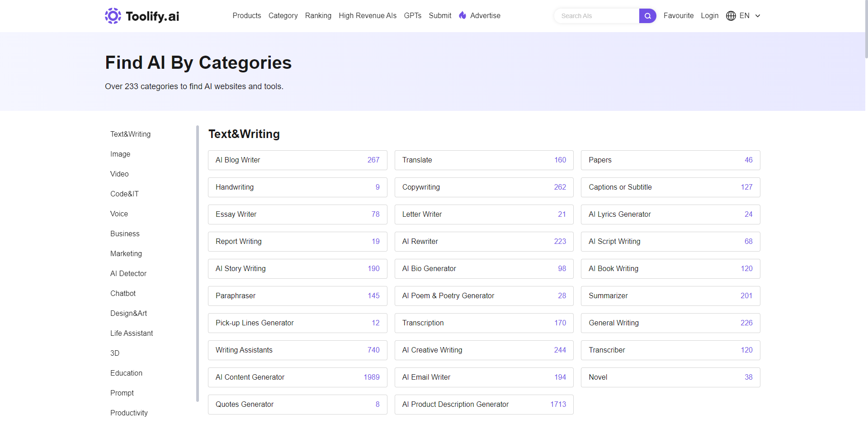Open the Transcriber category card
The height and width of the screenshot is (429, 868).
pos(670,350)
